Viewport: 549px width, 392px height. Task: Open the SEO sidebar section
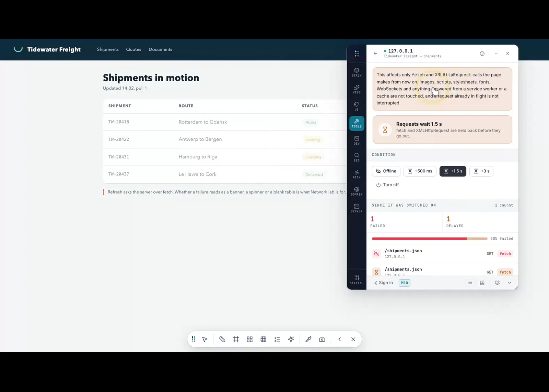(357, 157)
